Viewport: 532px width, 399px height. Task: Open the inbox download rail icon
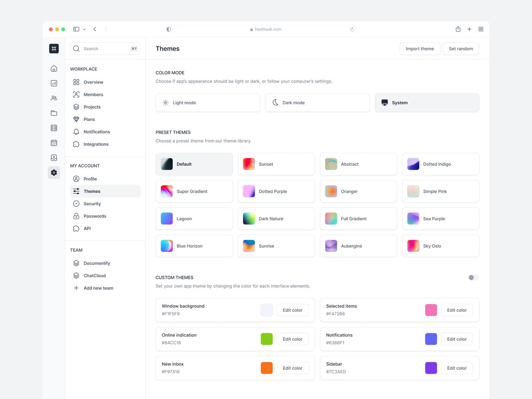(54, 157)
